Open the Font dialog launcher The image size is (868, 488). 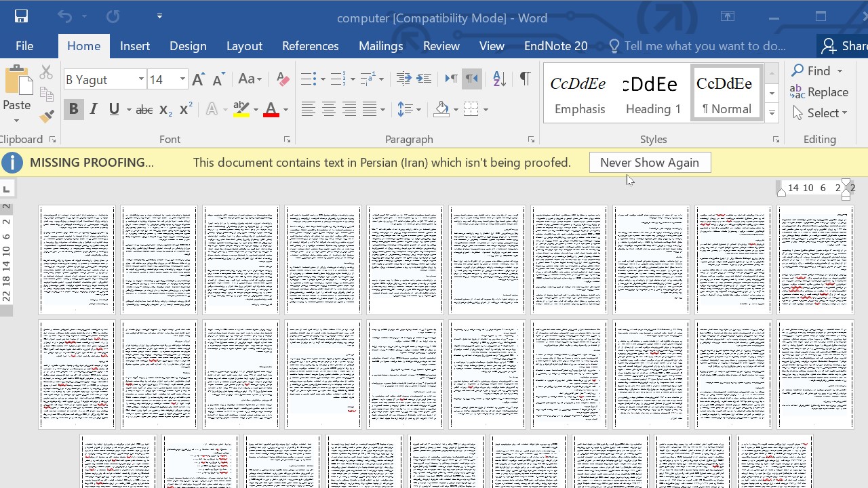tap(287, 140)
